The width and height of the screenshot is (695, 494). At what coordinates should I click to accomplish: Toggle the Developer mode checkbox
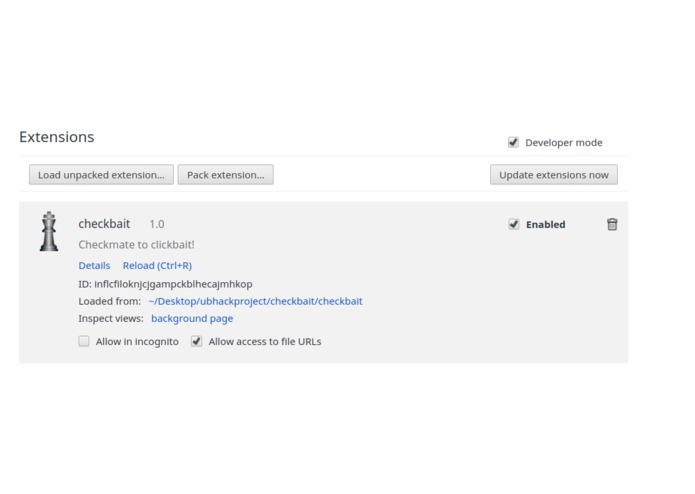pyautogui.click(x=513, y=142)
